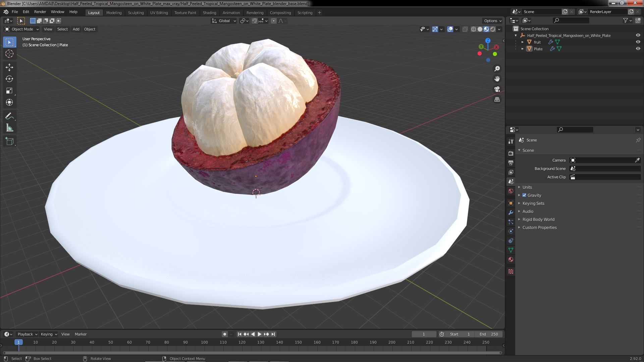This screenshot has height=362, width=644.
Task: Select the Measure tool
Action: (9, 128)
